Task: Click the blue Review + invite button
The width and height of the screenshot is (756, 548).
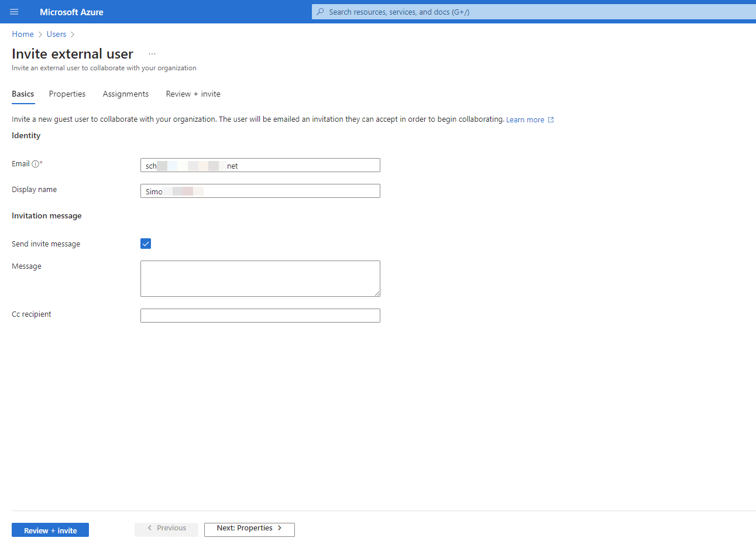Action: coord(50,530)
